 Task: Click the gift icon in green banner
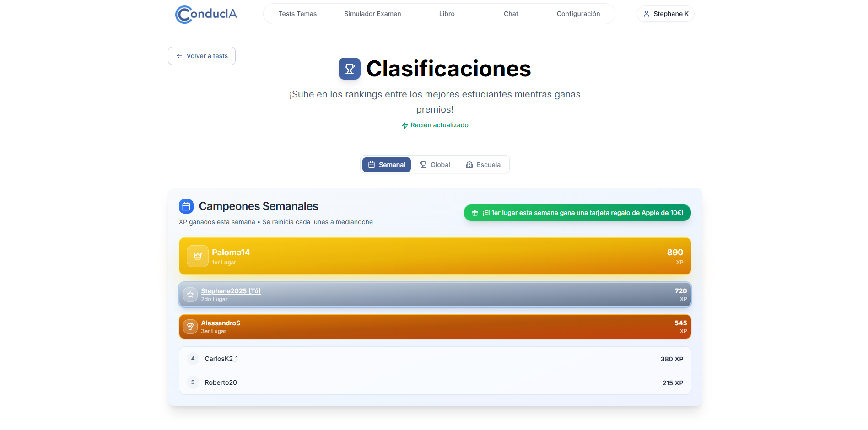pos(475,213)
